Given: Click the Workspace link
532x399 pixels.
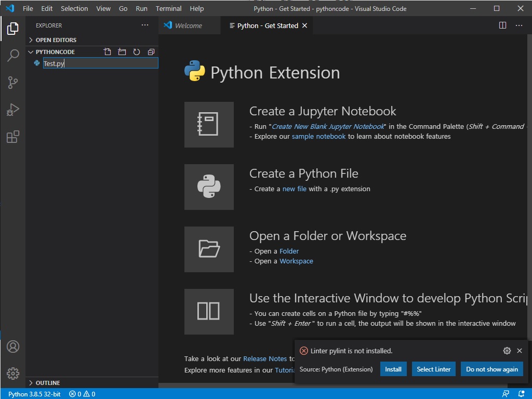Looking at the screenshot, I should pyautogui.click(x=296, y=261).
